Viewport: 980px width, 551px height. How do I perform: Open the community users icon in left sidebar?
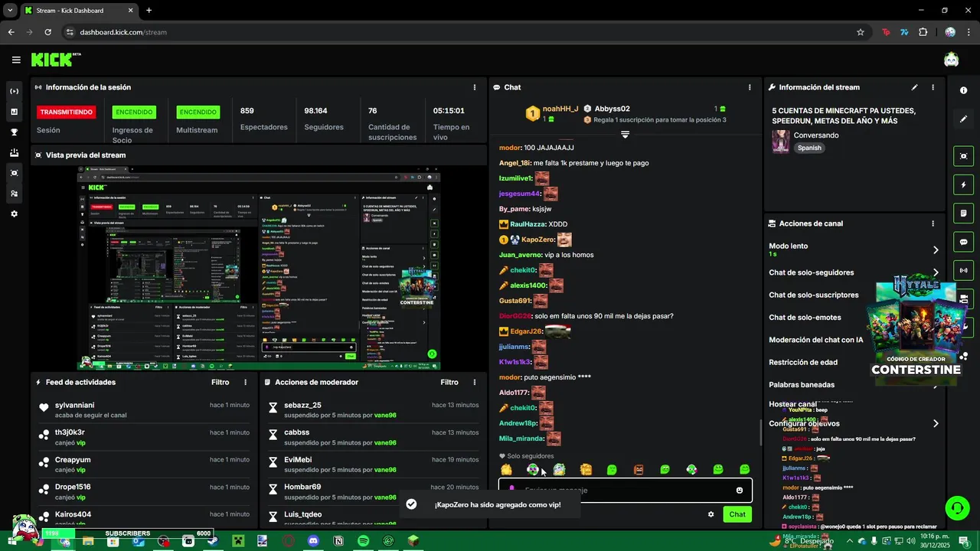pos(14,194)
